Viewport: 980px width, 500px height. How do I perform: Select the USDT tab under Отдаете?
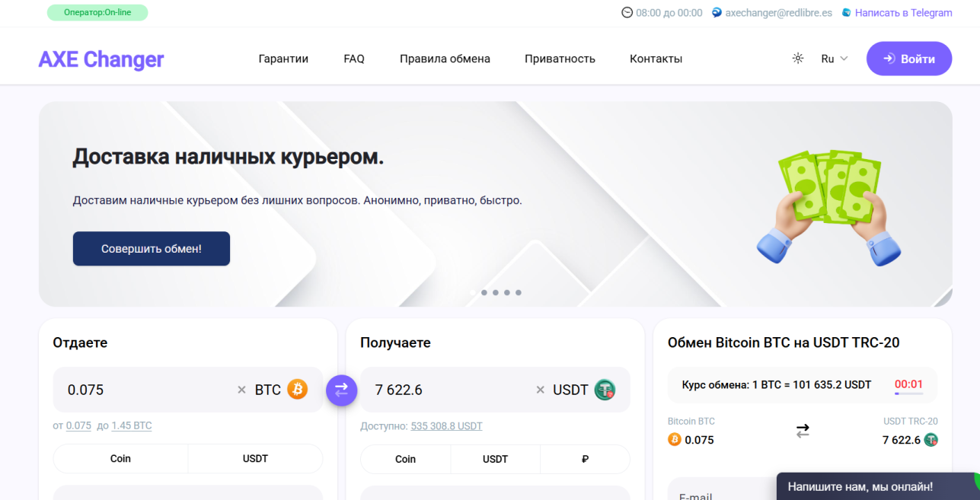(256, 459)
